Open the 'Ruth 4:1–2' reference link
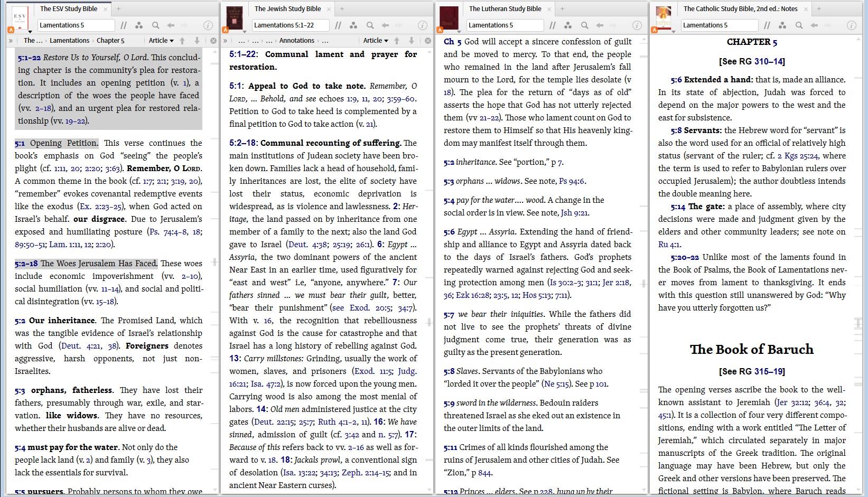The image size is (868, 497). [x=337, y=422]
